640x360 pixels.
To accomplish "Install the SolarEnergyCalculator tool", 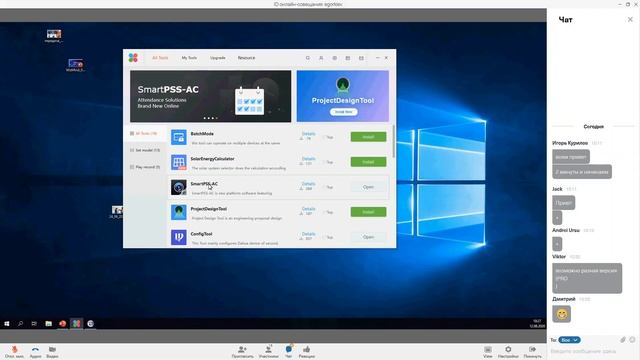I will tap(368, 162).
